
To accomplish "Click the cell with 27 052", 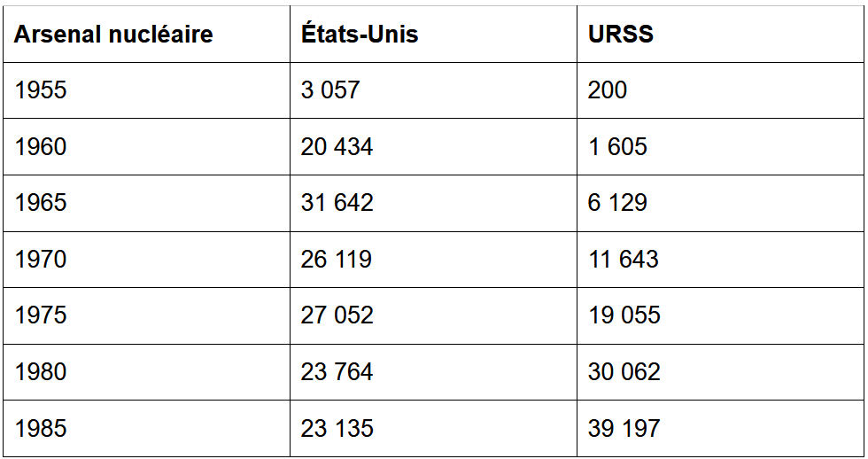I will 433,315.
